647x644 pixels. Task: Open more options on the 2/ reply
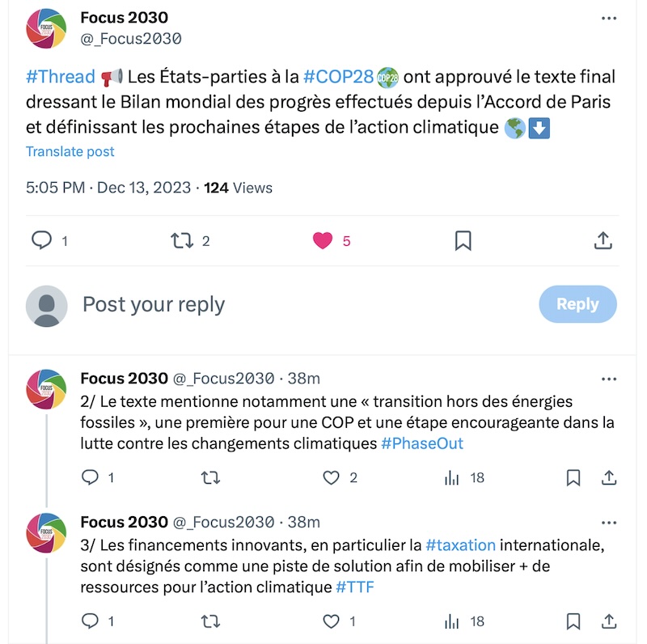pos(608,379)
